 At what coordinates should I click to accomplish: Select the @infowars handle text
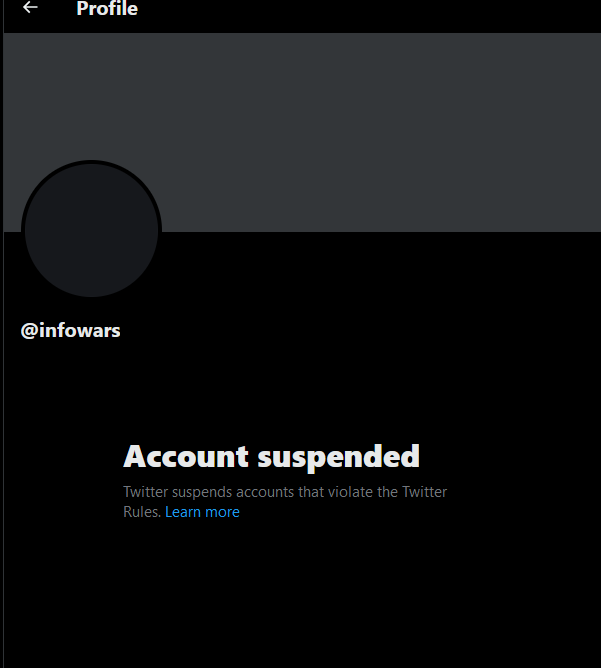point(71,331)
